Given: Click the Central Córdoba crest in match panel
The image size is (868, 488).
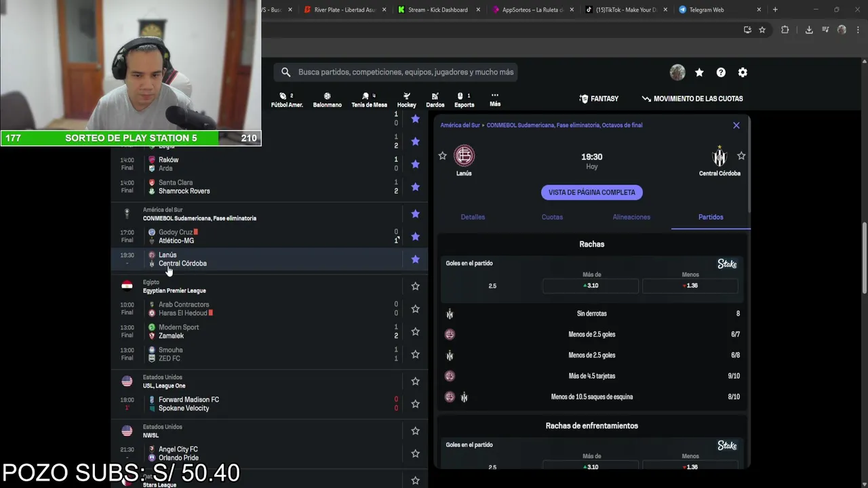Looking at the screenshot, I should pyautogui.click(x=719, y=156).
